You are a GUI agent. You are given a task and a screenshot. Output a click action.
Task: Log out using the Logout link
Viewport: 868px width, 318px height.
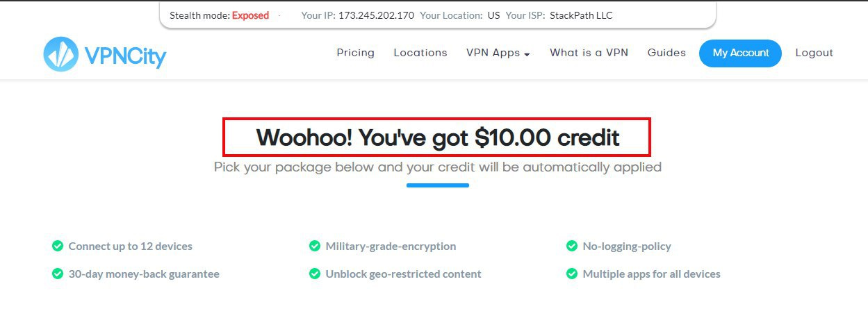(x=814, y=53)
